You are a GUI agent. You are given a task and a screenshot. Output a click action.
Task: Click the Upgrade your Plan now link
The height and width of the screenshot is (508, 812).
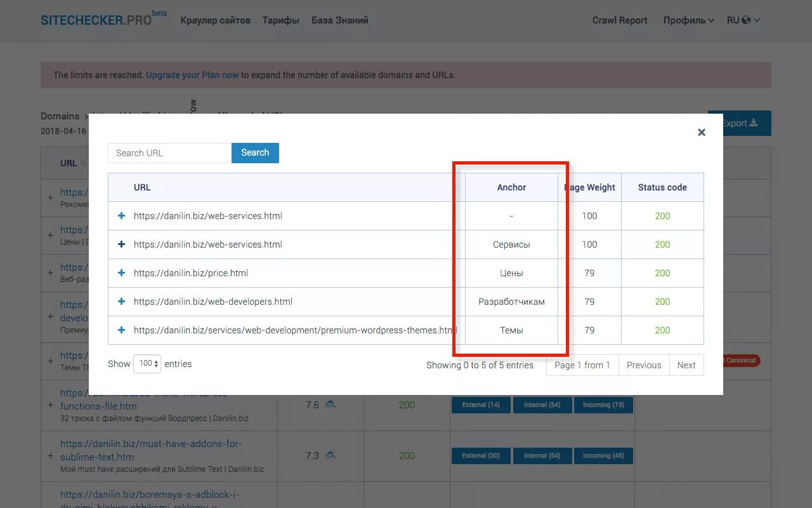click(x=192, y=75)
